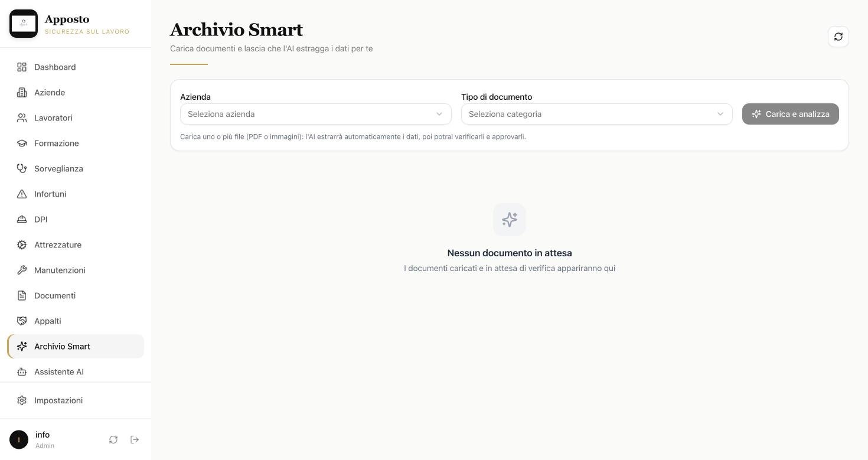Screen dimensions: 868x460
Task: Click the Dashboard grid icon
Action: coord(22,67)
